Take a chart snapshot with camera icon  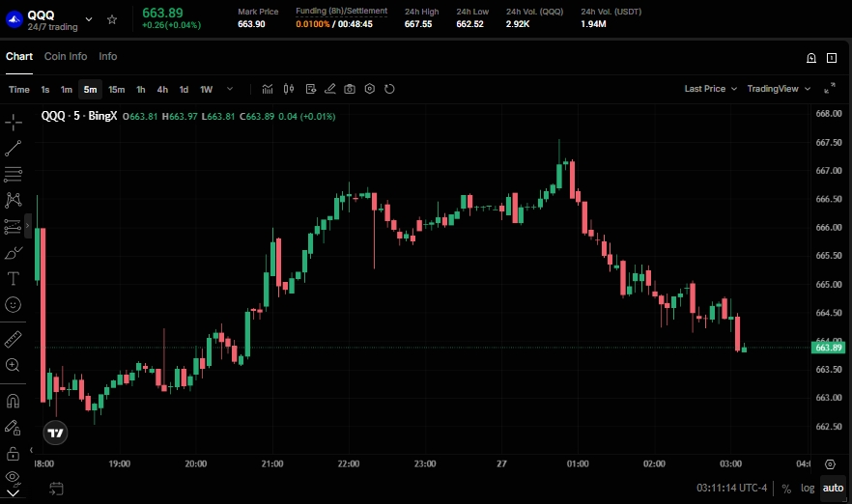pyautogui.click(x=350, y=89)
